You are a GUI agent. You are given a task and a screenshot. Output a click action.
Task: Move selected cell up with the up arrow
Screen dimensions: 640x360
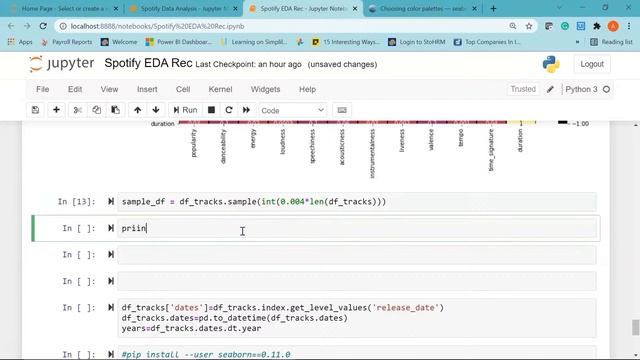pyautogui.click(x=138, y=110)
